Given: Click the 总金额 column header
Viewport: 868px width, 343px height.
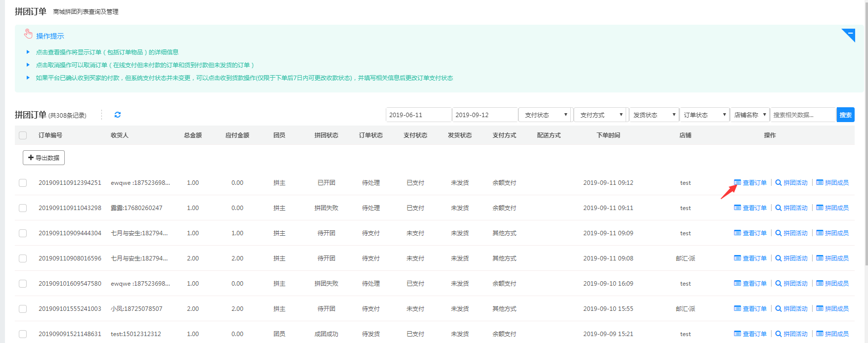Looking at the screenshot, I should tap(192, 135).
